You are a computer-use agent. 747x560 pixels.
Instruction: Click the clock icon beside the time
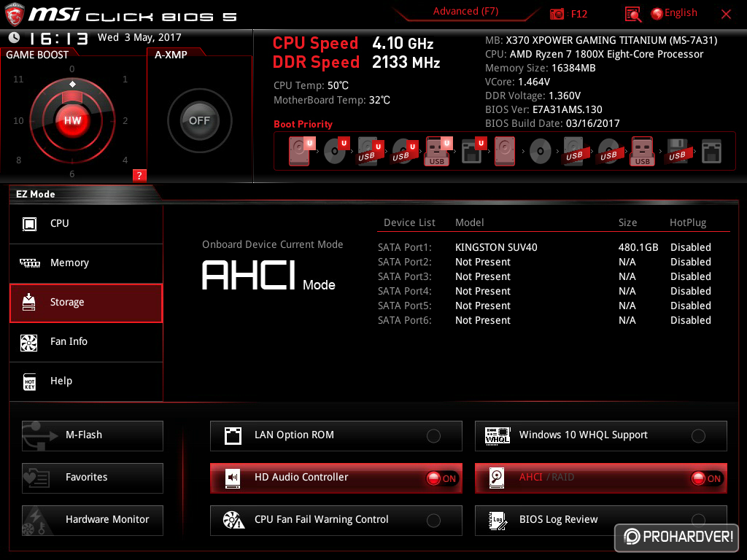[x=15, y=38]
